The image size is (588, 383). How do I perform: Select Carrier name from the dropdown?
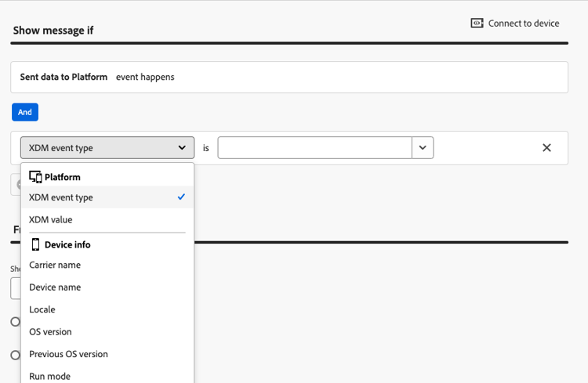(x=107, y=265)
